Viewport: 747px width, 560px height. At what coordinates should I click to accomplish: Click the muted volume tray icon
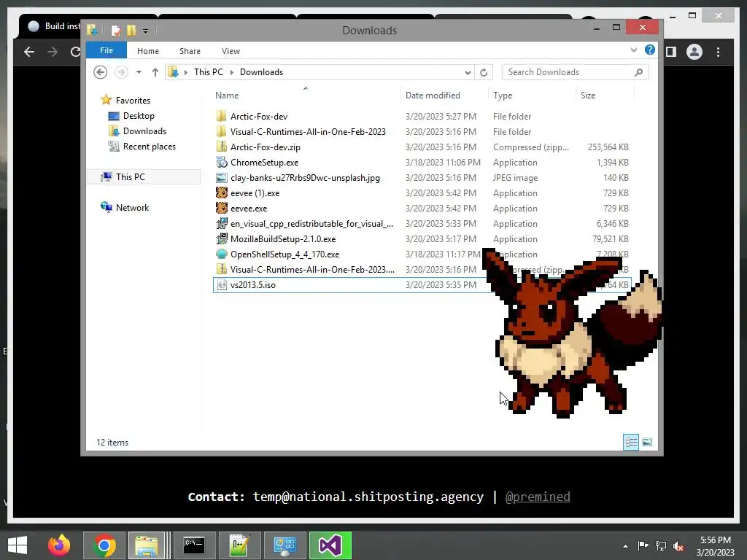[678, 546]
